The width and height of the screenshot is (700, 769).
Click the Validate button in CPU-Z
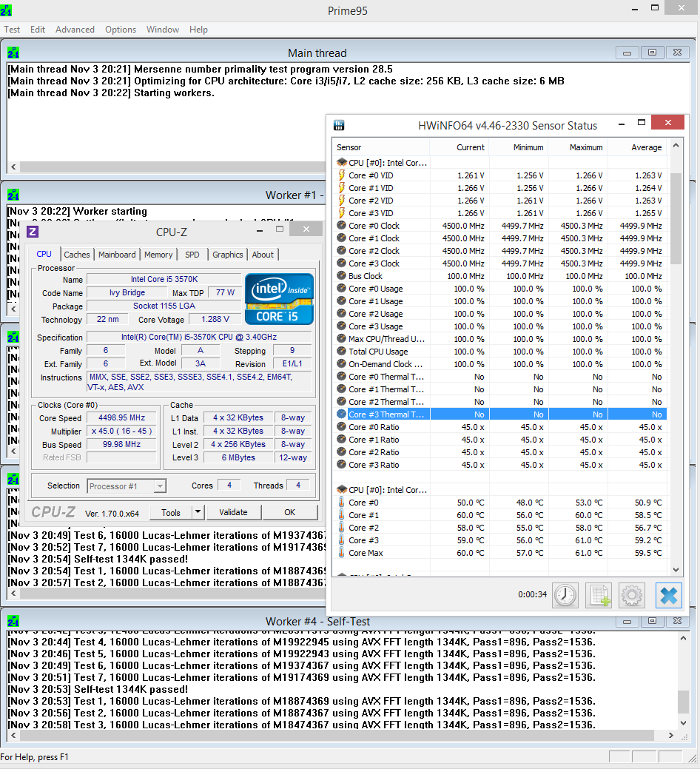[x=233, y=512]
